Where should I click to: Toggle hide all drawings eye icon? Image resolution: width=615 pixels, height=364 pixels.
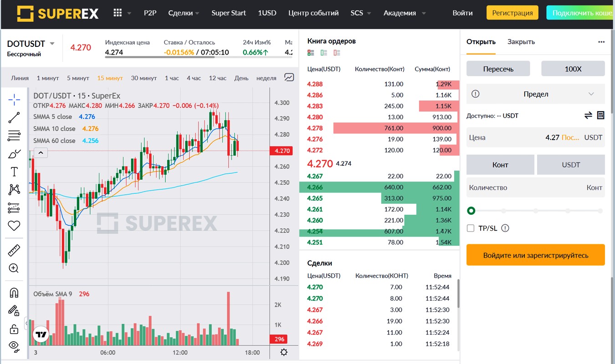[x=14, y=347]
